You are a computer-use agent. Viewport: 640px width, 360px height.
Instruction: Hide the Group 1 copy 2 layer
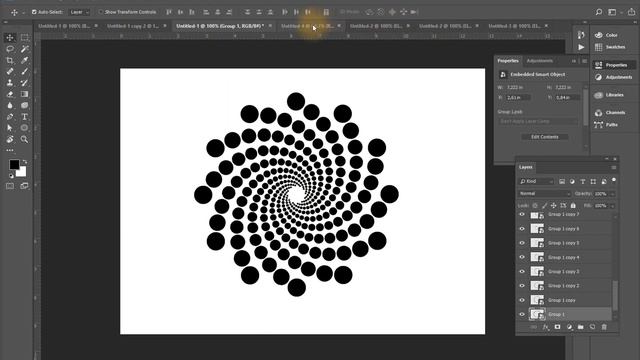coord(522,286)
